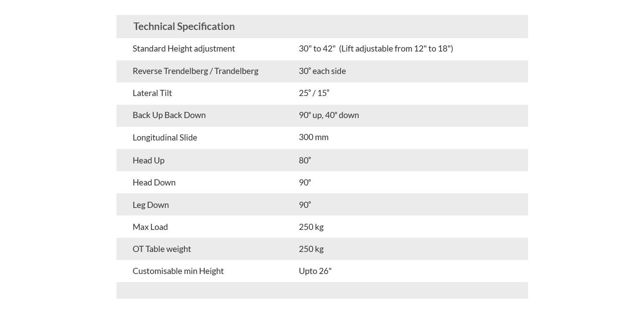The height and width of the screenshot is (311, 644).
Task: Click the Customisable min Height label
Action: tap(178, 271)
